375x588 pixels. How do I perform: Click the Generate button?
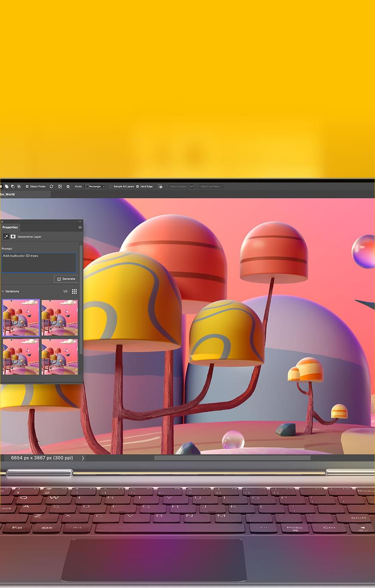tap(66, 279)
